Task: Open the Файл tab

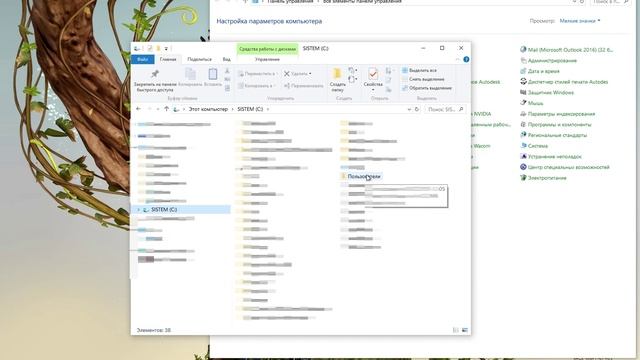Action: (142, 60)
